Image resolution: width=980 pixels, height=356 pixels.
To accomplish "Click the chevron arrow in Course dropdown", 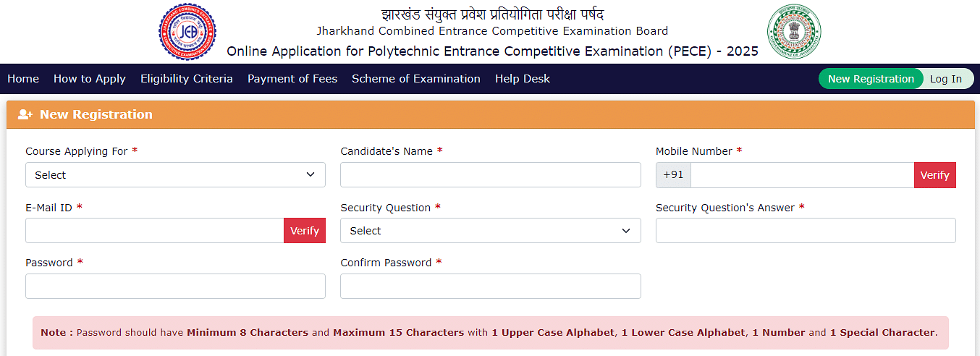I will pyautogui.click(x=311, y=175).
